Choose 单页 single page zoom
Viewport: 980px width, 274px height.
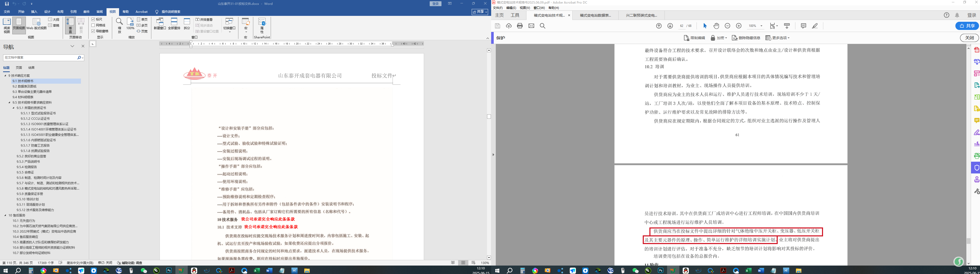coord(142,19)
